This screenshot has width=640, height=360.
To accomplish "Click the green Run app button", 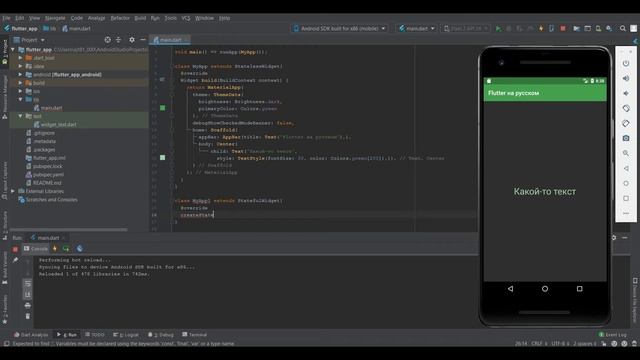I will 498,29.
